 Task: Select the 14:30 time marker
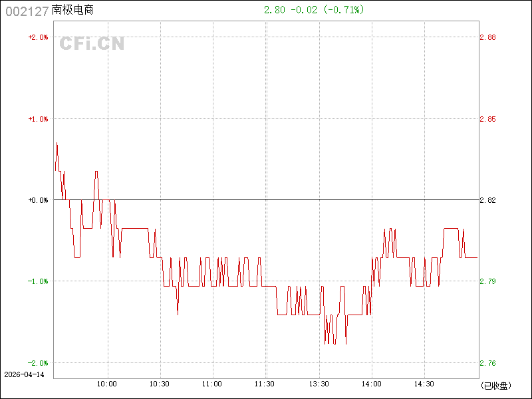pyautogui.click(x=424, y=384)
